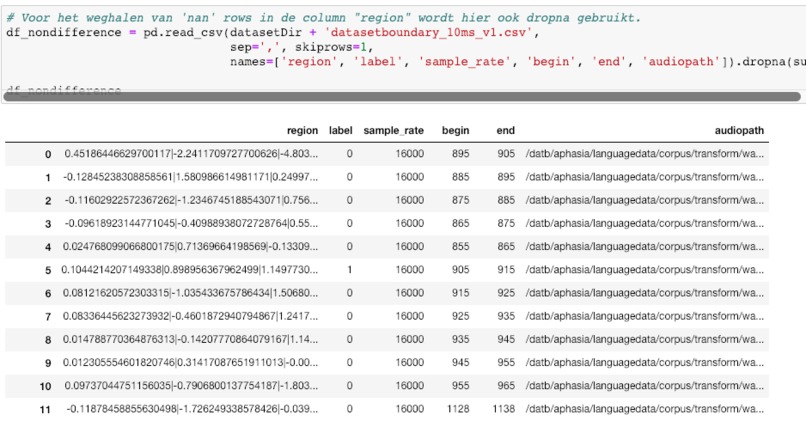Click the audiopath cell in row 8
The width and height of the screenshot is (806, 421).
tap(645, 339)
